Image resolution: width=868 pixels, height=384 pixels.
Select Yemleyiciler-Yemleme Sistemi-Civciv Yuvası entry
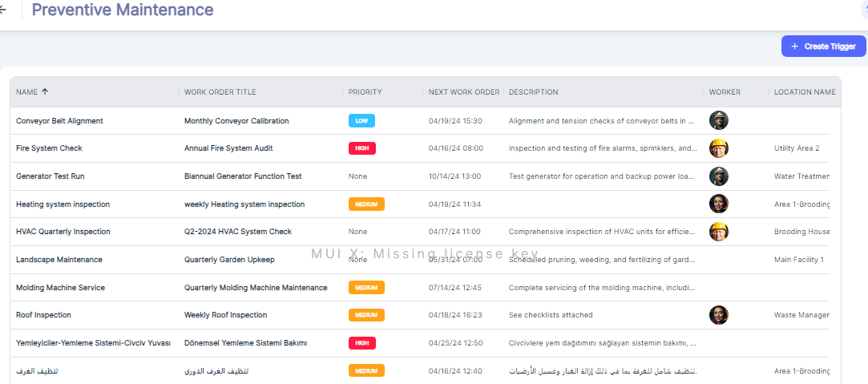93,343
